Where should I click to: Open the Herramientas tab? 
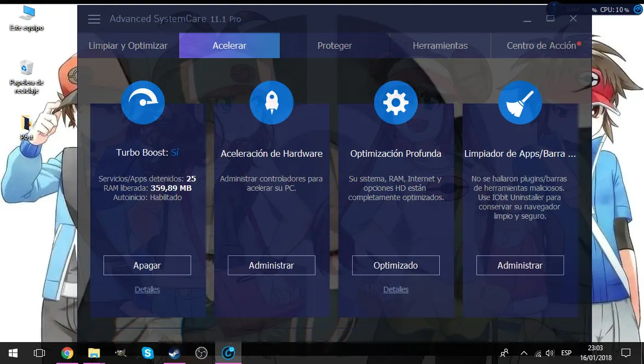440,46
